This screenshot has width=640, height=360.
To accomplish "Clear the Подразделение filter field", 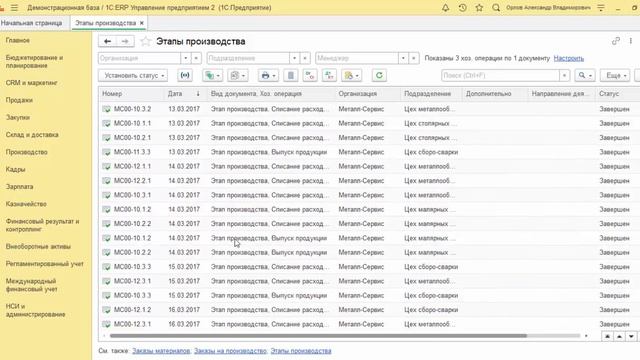I will pyautogui.click(x=305, y=58).
